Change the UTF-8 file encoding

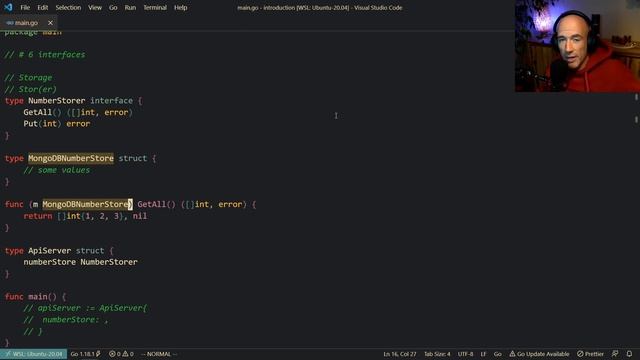click(465, 354)
